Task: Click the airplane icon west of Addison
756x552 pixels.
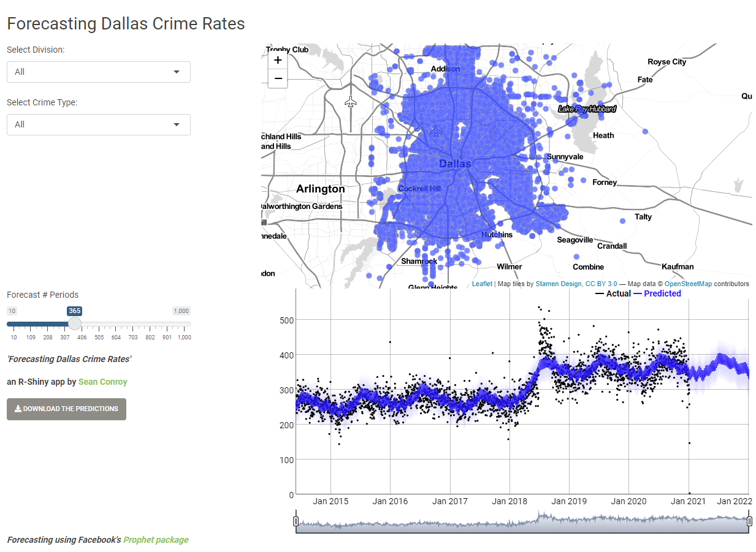Action: (x=351, y=101)
